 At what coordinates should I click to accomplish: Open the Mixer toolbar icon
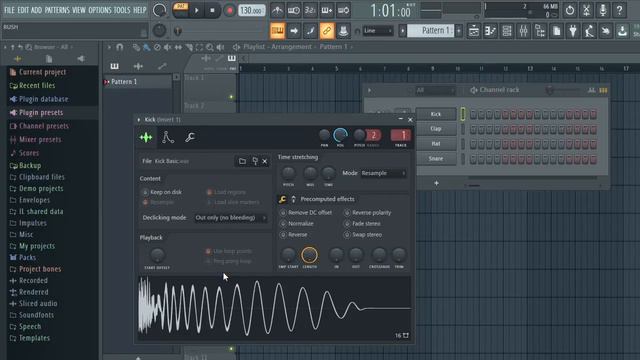(523, 31)
